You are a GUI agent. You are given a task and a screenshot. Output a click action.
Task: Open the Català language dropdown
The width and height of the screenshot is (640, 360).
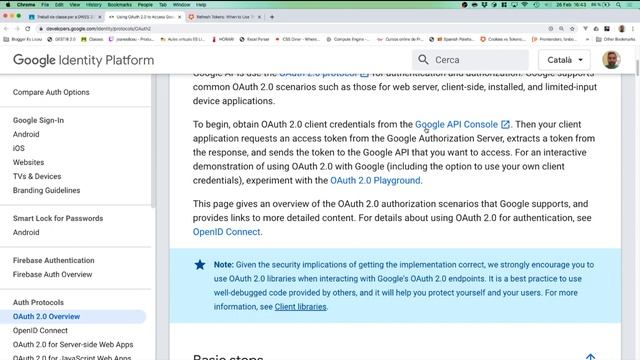(x=564, y=60)
